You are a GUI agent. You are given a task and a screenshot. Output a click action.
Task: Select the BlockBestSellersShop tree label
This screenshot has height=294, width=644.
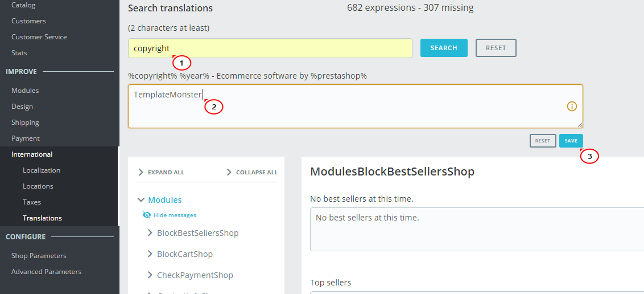[197, 233]
